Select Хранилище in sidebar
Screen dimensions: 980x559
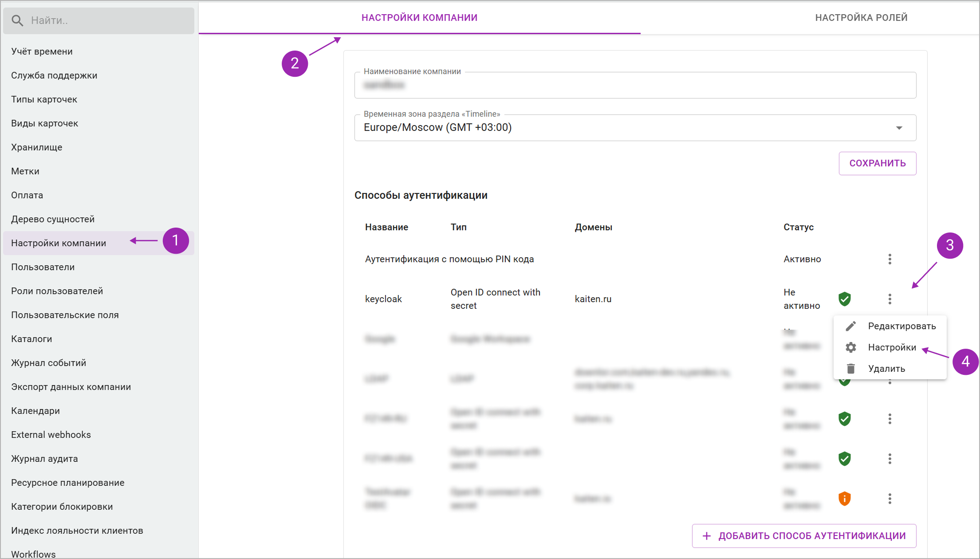36,147
